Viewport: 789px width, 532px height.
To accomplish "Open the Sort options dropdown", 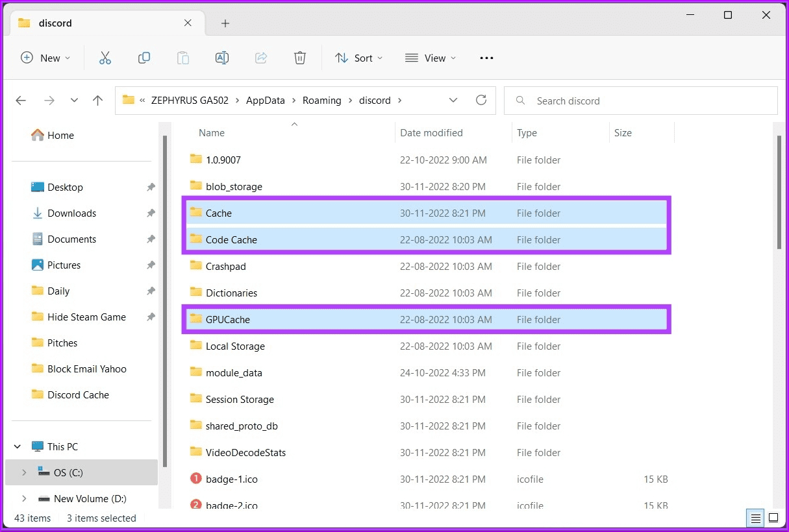I will pyautogui.click(x=358, y=58).
